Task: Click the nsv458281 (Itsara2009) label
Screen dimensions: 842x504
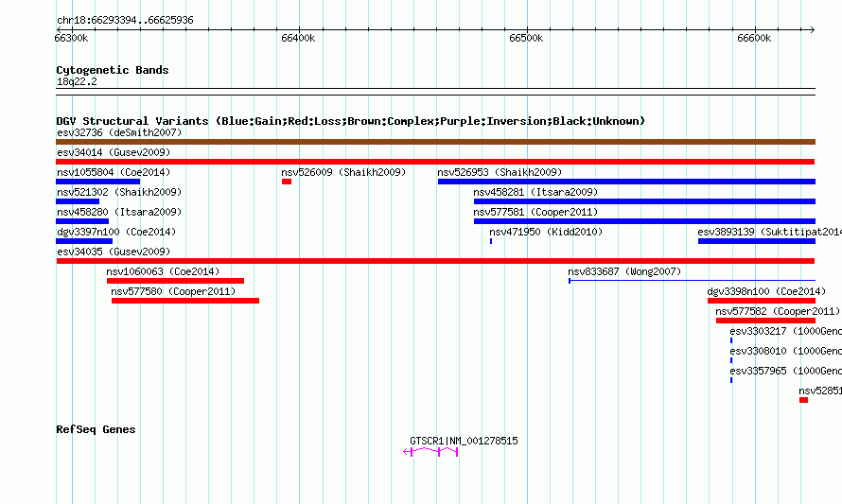Action: click(535, 192)
